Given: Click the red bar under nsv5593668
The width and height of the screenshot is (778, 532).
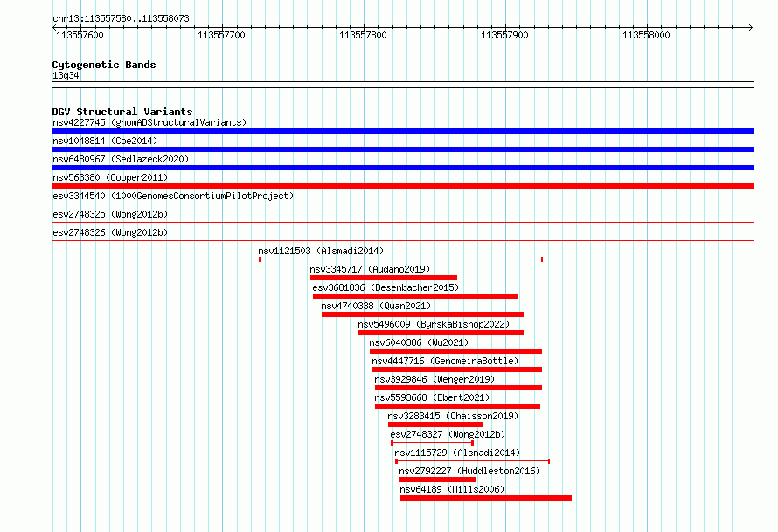Looking at the screenshot, I should click(457, 406).
